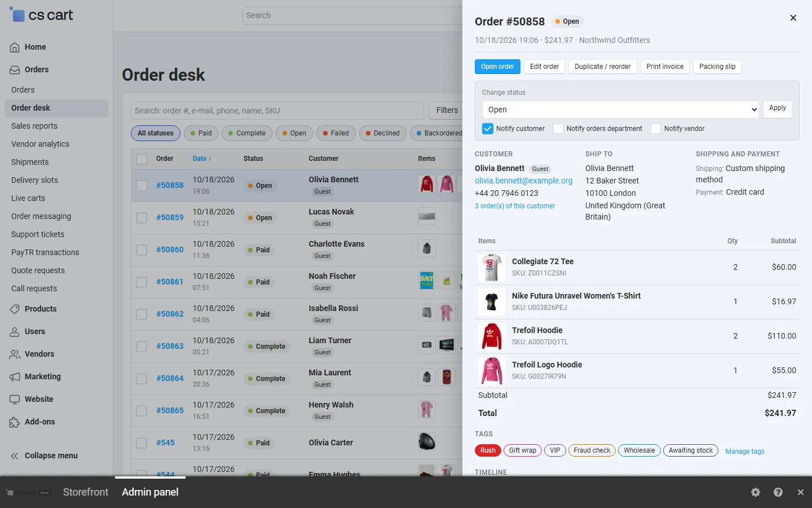
Task: Select the All statuses filter pill
Action: coord(156,133)
